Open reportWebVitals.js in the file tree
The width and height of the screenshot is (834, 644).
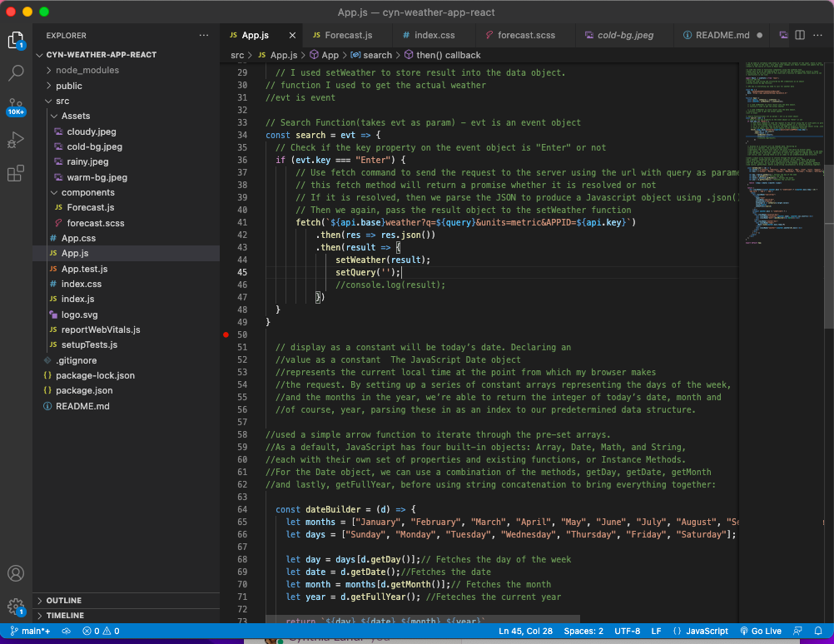100,329
